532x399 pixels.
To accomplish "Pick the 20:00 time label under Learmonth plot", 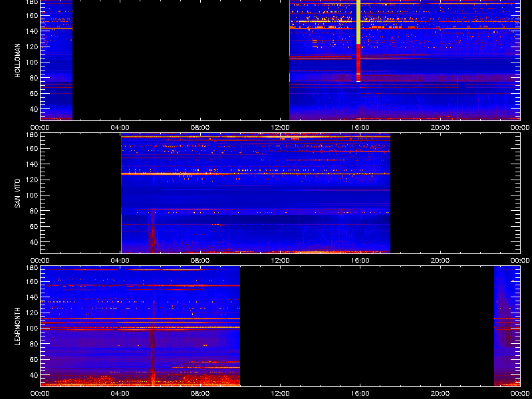I will (x=440, y=394).
